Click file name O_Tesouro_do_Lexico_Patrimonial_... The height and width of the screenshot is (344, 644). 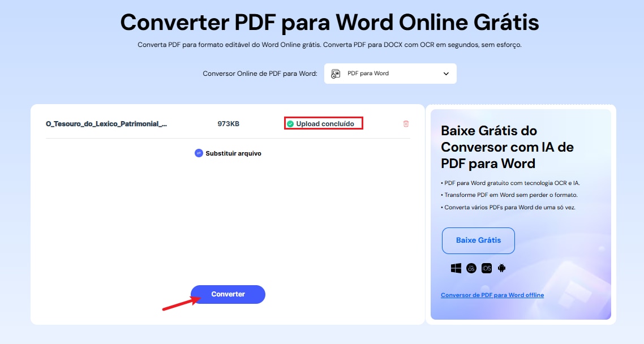pos(106,123)
